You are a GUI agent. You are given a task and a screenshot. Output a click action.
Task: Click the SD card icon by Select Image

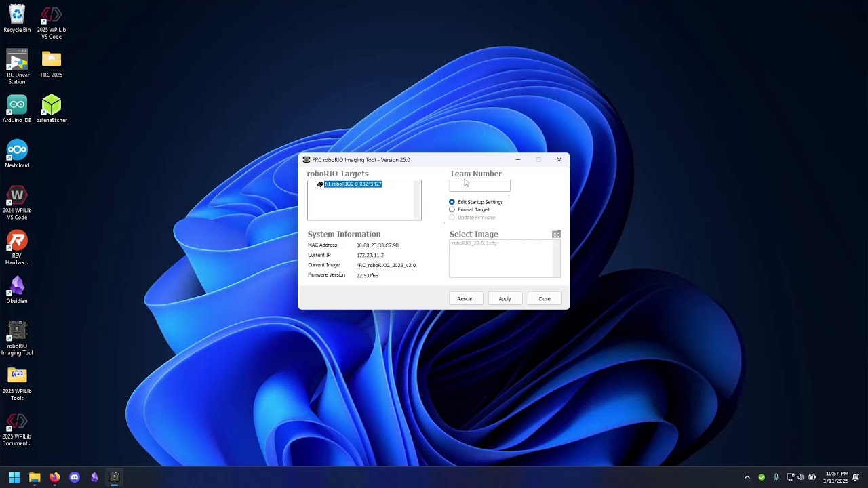(x=556, y=235)
